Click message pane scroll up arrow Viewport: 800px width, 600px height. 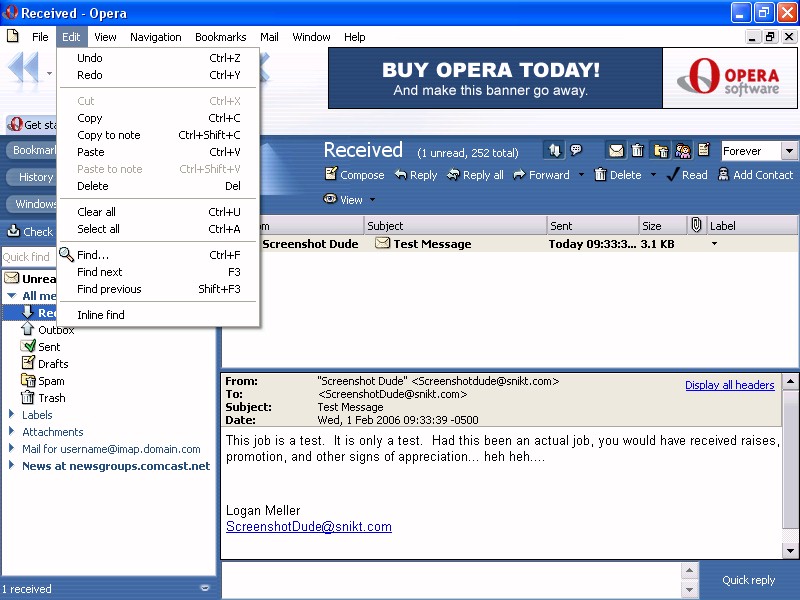tap(790, 381)
